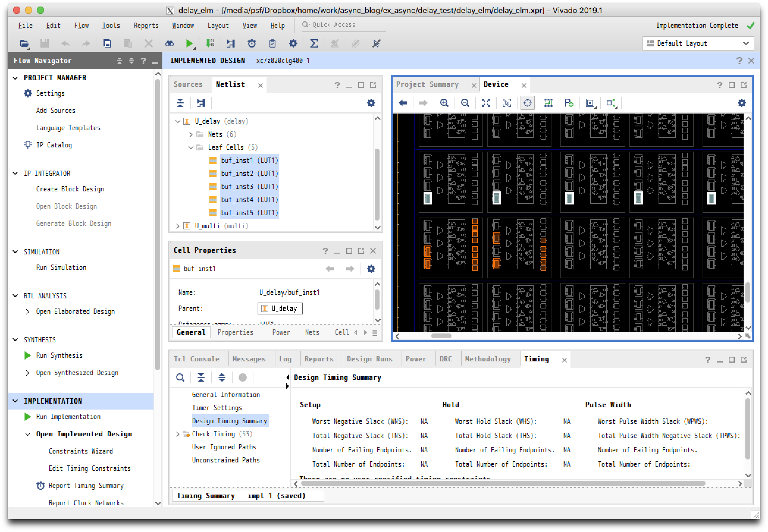Click the Report Timing Summary sigma toolbar icon

314,43
